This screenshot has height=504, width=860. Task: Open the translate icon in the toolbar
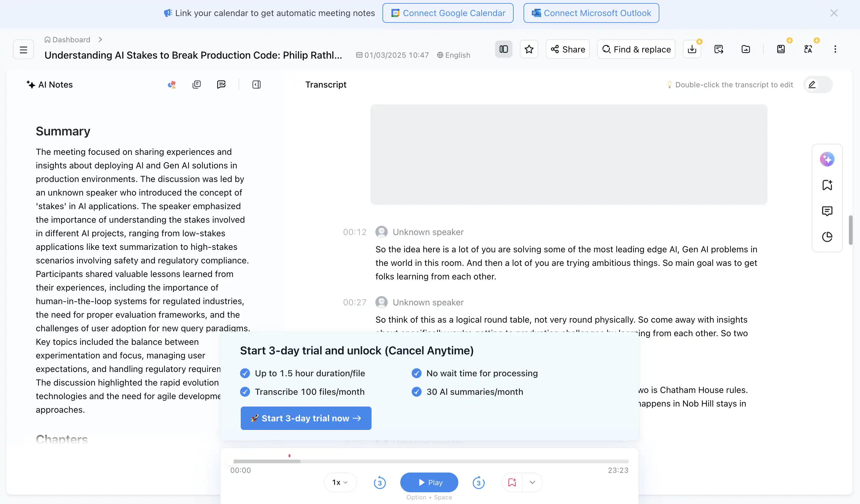point(808,49)
